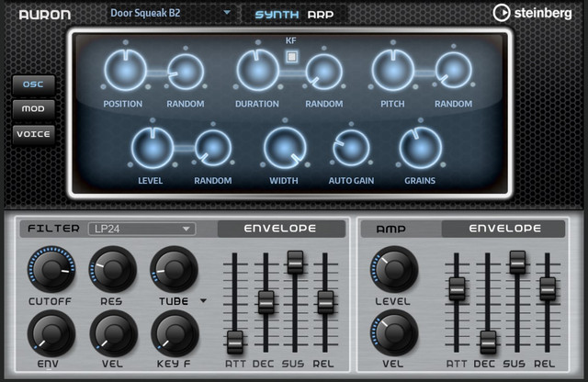Image resolution: width=588 pixels, height=382 pixels.
Task: Click the amp envelope DEC fader
Action: pos(488,343)
